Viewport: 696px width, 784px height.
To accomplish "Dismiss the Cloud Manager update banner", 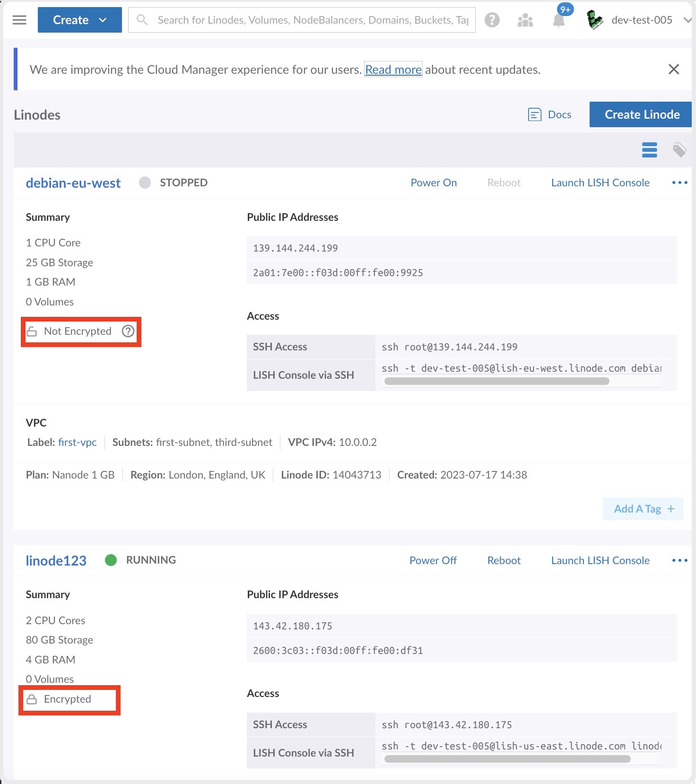I will coord(674,70).
